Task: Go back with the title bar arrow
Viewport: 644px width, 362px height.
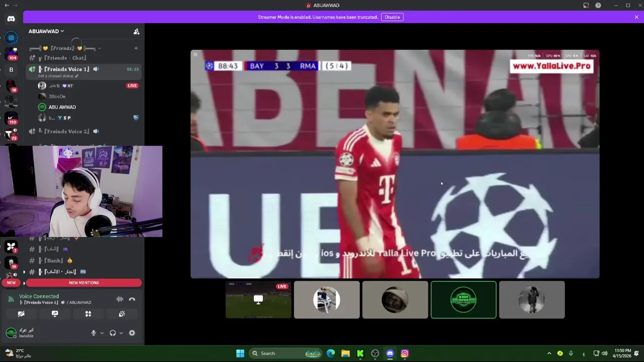Action: [x=7, y=5]
